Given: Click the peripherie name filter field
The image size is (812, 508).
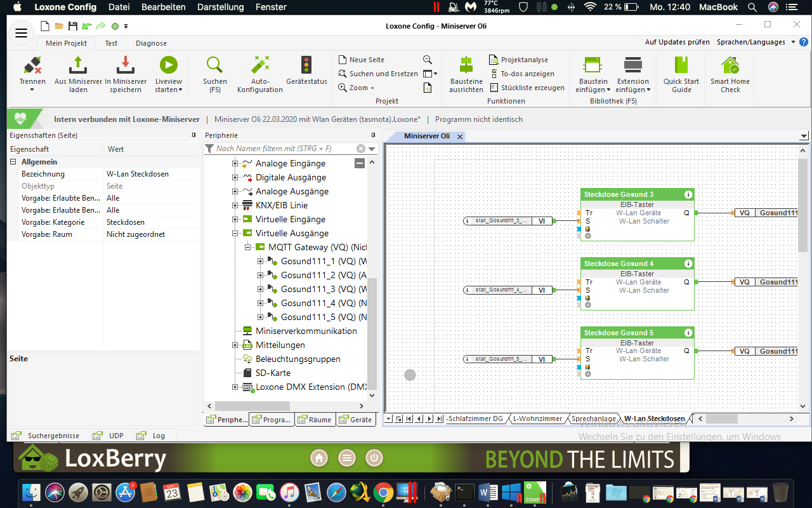Looking at the screenshot, I should 284,149.
